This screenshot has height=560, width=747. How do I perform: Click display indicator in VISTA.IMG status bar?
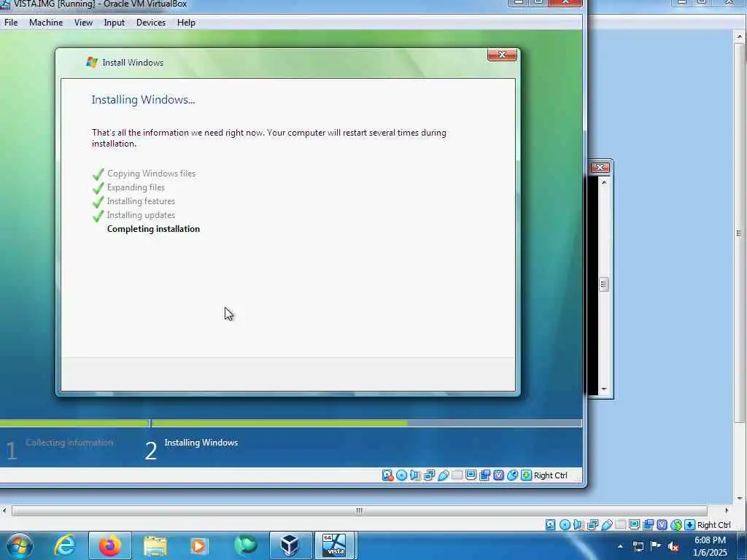click(x=471, y=475)
